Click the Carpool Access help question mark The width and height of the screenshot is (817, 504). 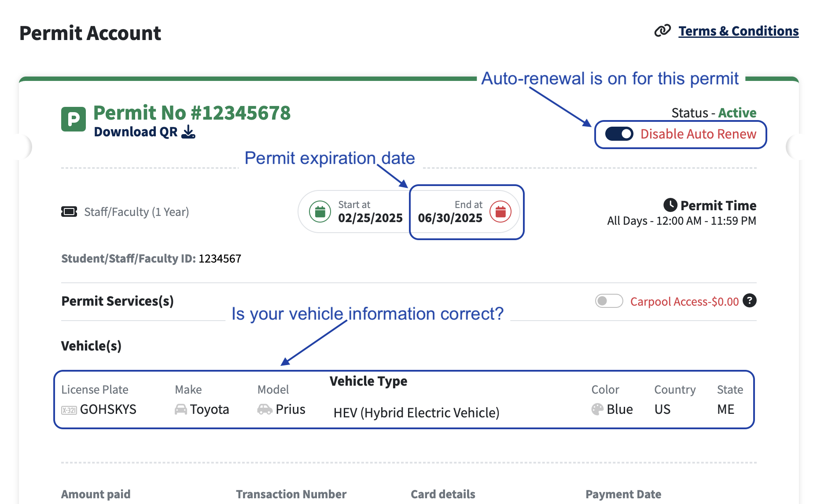coord(749,301)
